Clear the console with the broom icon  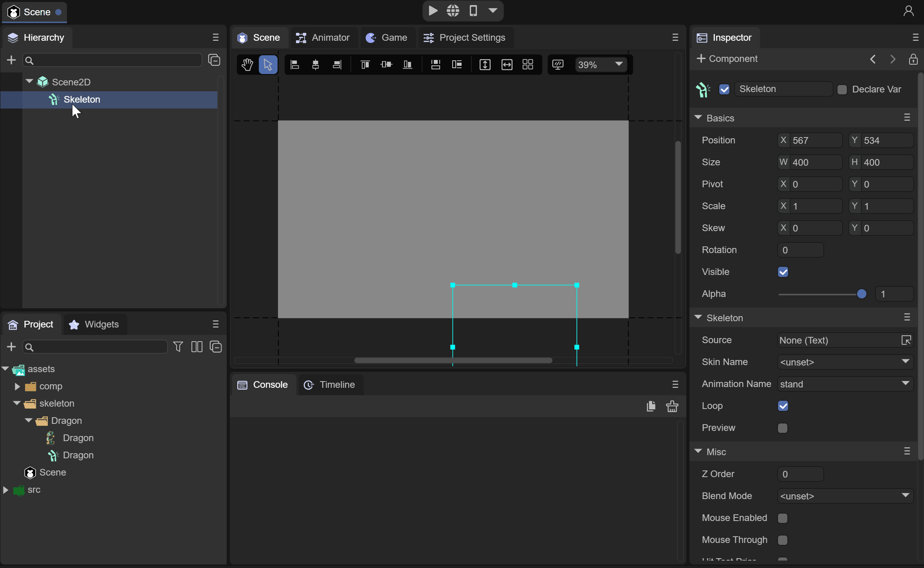tap(672, 406)
